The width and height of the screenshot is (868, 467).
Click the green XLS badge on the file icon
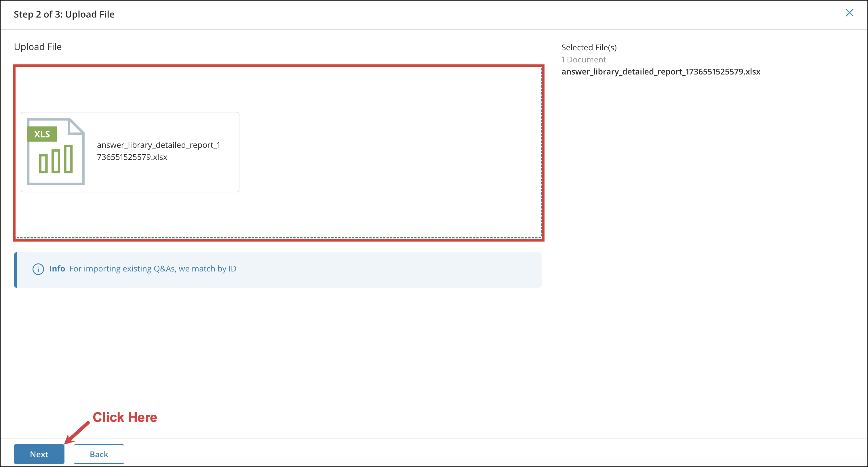[42, 134]
